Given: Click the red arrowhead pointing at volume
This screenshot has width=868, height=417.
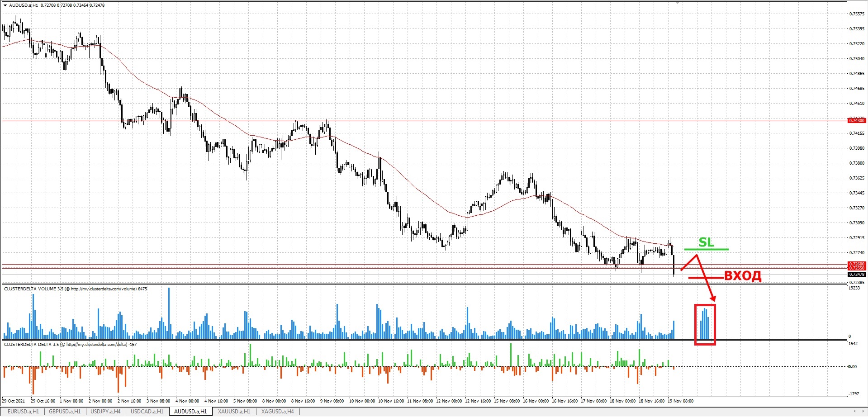Looking at the screenshot, I should [x=713, y=299].
